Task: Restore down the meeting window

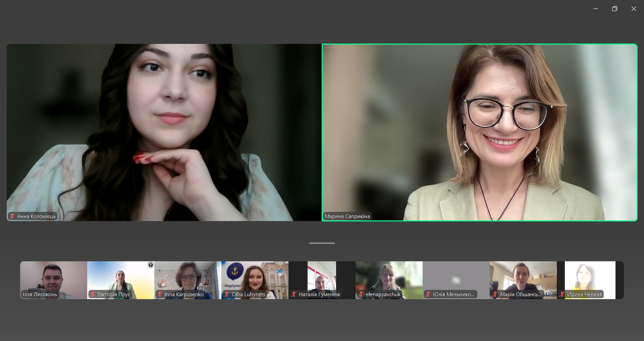Action: coord(614,9)
